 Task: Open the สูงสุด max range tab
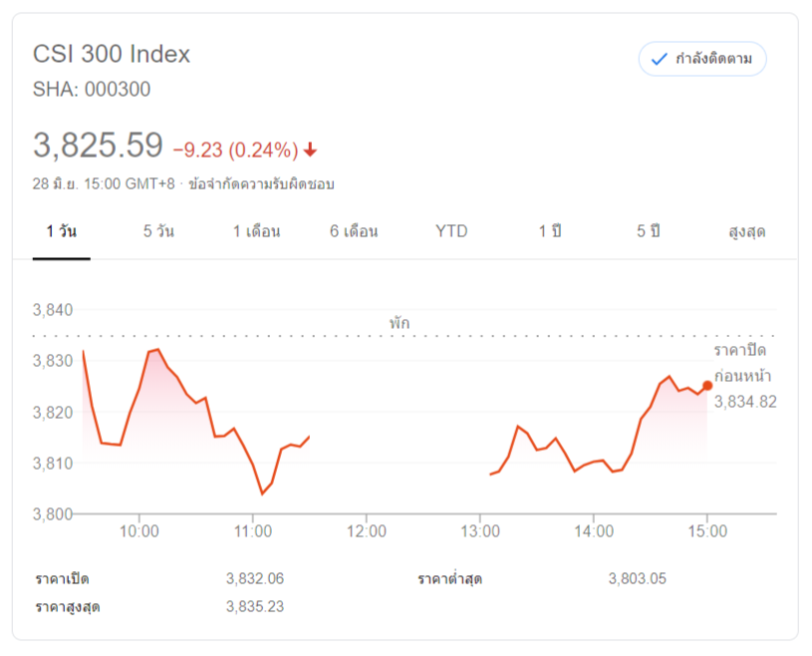click(747, 231)
